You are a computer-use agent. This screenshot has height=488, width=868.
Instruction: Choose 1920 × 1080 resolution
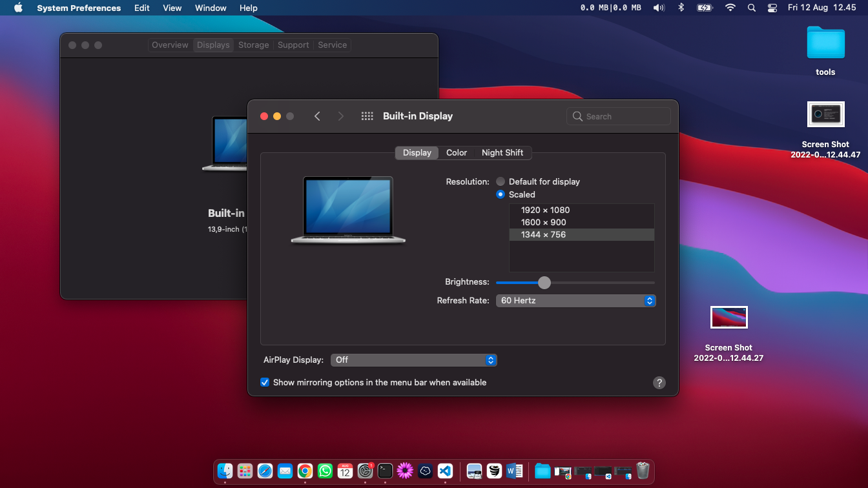click(x=582, y=210)
